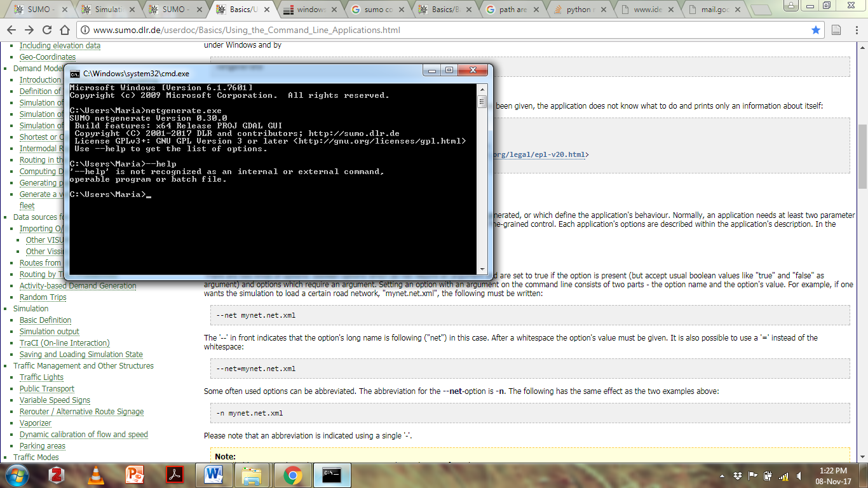Open cmd.exe window system menu icon
This screenshot has width=868, height=488.
75,74
